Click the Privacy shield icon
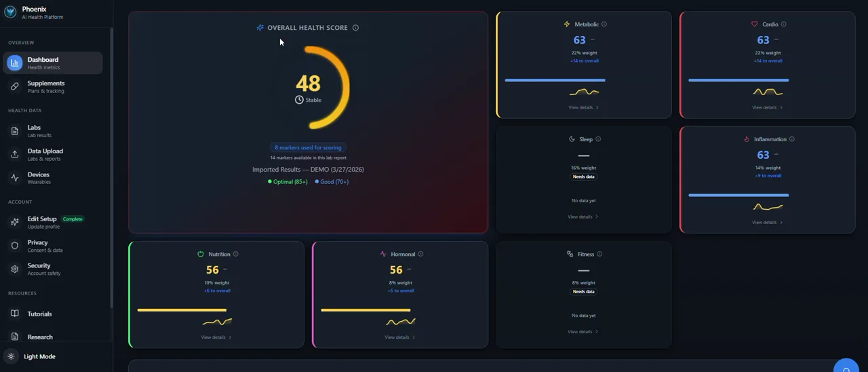868x372 pixels. 14,246
